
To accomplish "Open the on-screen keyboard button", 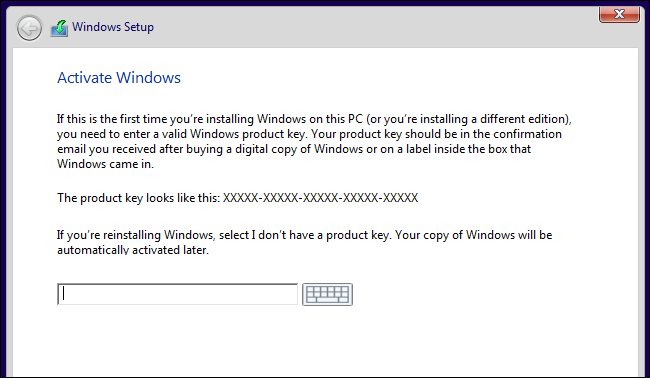I will tap(327, 294).
